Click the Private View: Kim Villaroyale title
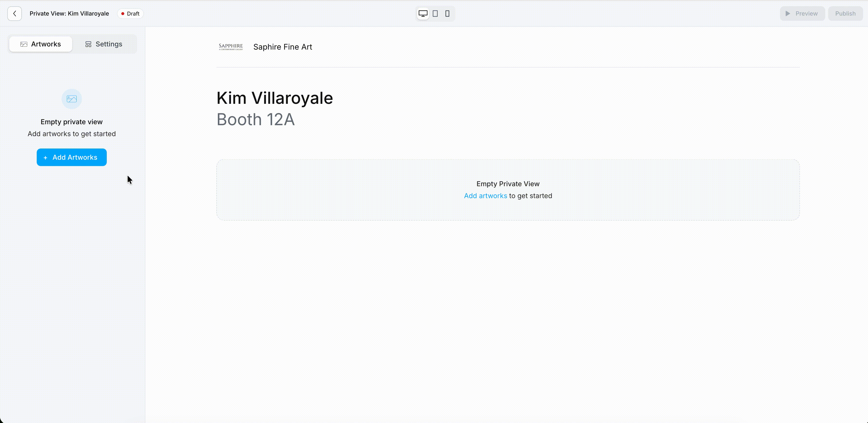 [69, 13]
